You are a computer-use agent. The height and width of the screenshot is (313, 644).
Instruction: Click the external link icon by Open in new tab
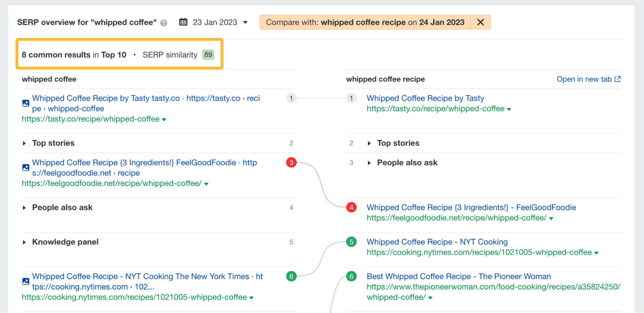coord(617,79)
